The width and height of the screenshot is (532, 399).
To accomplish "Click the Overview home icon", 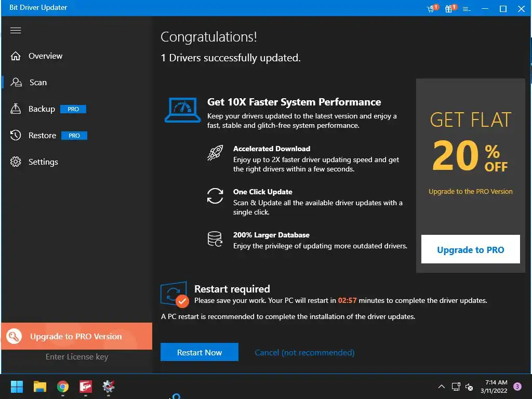I will coord(16,56).
